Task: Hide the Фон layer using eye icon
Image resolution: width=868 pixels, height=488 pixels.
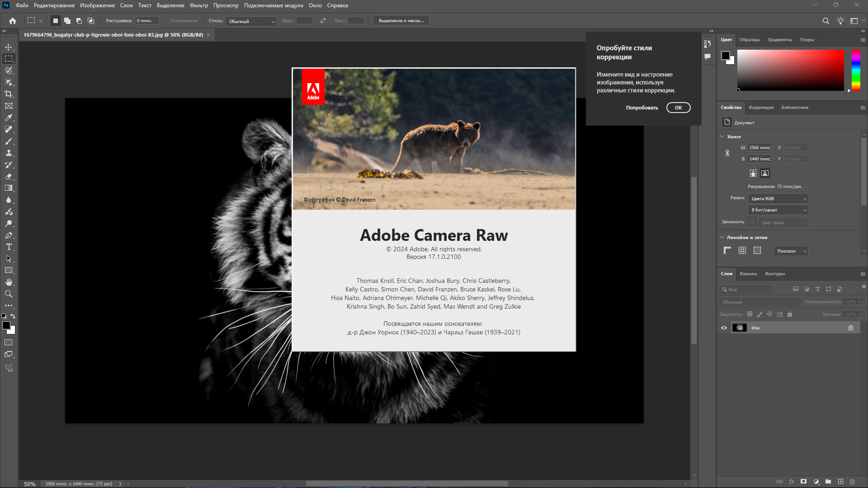Action: pos(724,328)
